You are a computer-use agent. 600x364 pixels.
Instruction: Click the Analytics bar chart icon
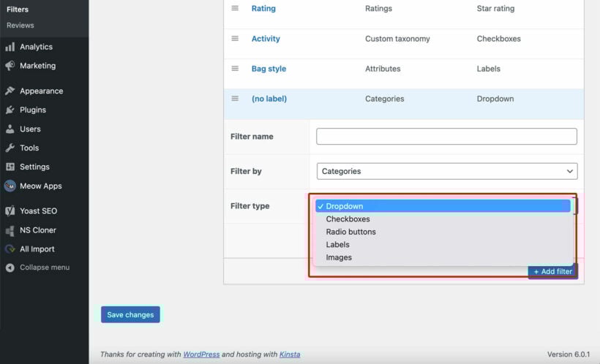10,47
